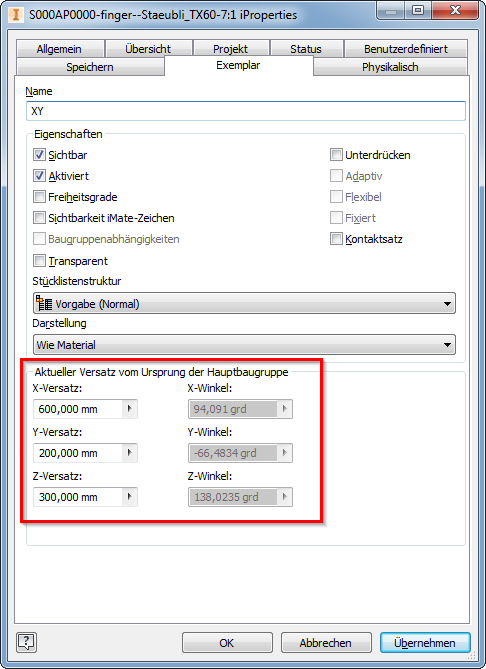Enable the Transparent checkbox
This screenshot has width=486, height=669.
(x=39, y=260)
